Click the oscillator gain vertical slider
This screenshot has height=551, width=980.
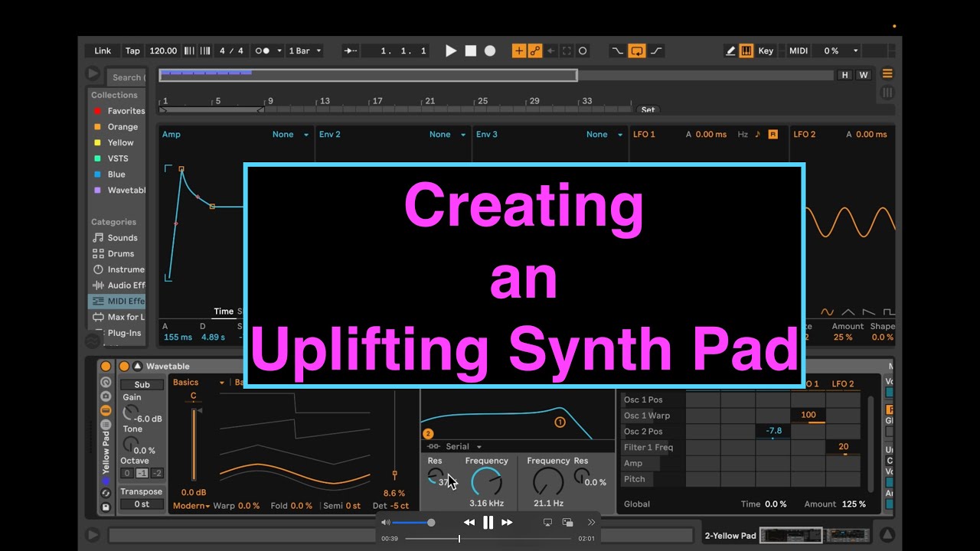point(194,444)
